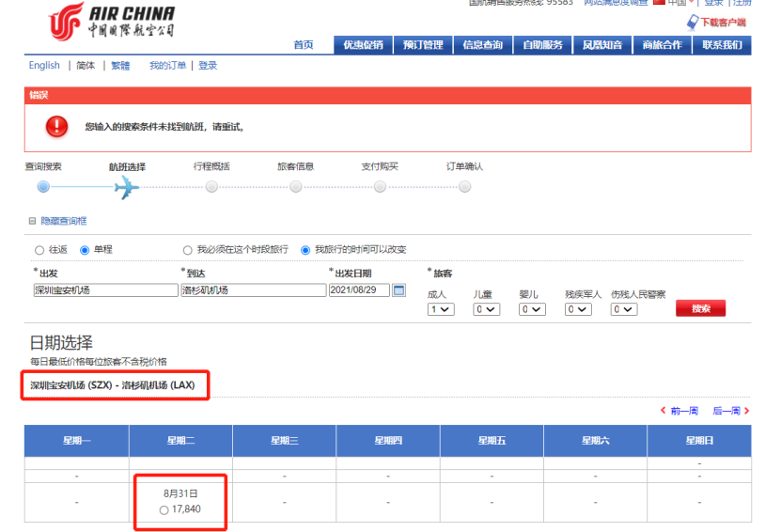
Task: Select the 往返 round trip radio button
Action: pyautogui.click(x=39, y=250)
